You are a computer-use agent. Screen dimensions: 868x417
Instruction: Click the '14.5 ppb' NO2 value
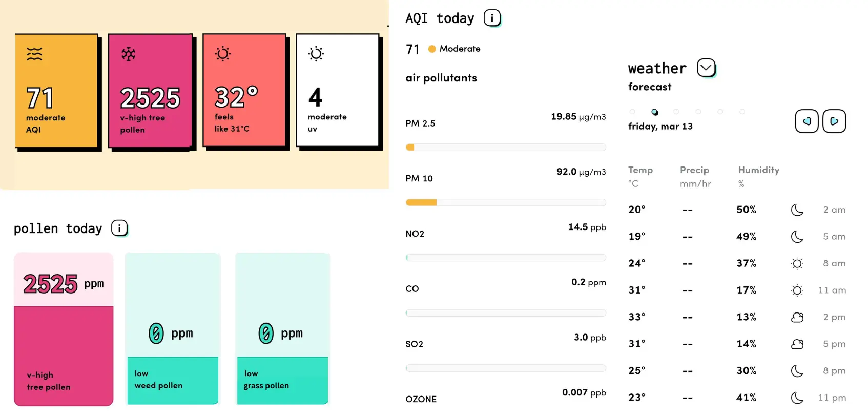pos(587,227)
